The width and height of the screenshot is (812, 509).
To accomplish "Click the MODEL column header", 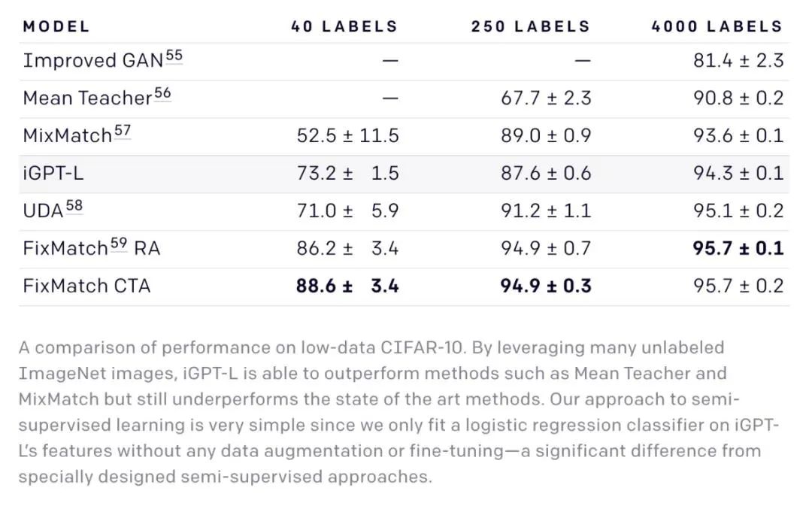I will [56, 26].
